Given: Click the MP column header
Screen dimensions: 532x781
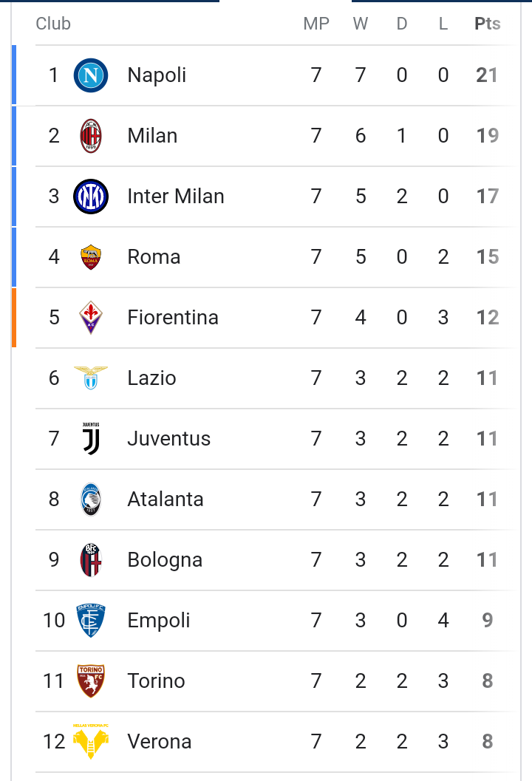Looking at the screenshot, I should point(316,24).
